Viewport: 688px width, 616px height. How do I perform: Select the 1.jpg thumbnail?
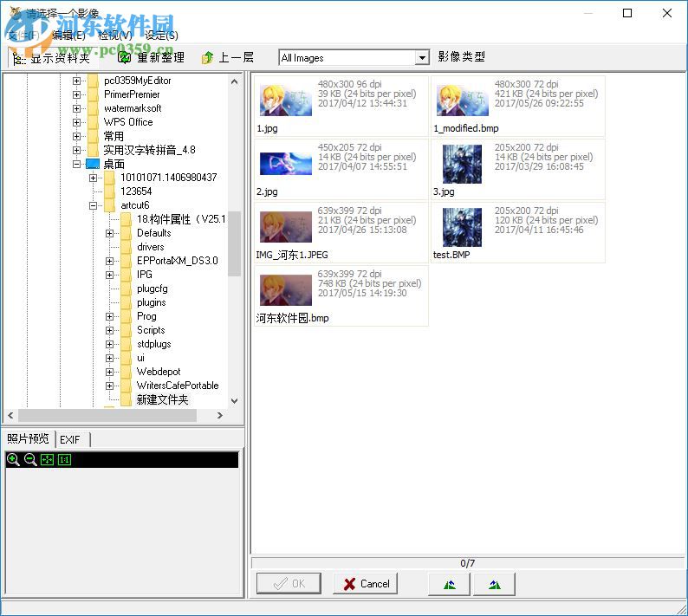[x=341, y=106]
